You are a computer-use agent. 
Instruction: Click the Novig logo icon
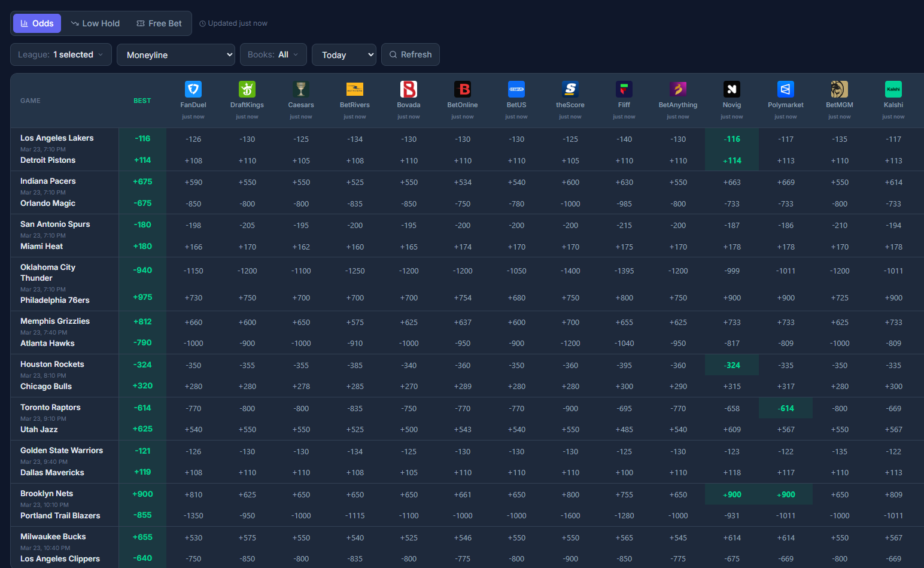[x=732, y=89]
